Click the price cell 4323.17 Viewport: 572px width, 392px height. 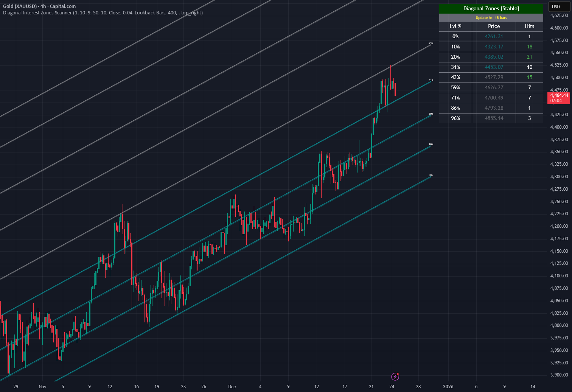pyautogui.click(x=494, y=47)
